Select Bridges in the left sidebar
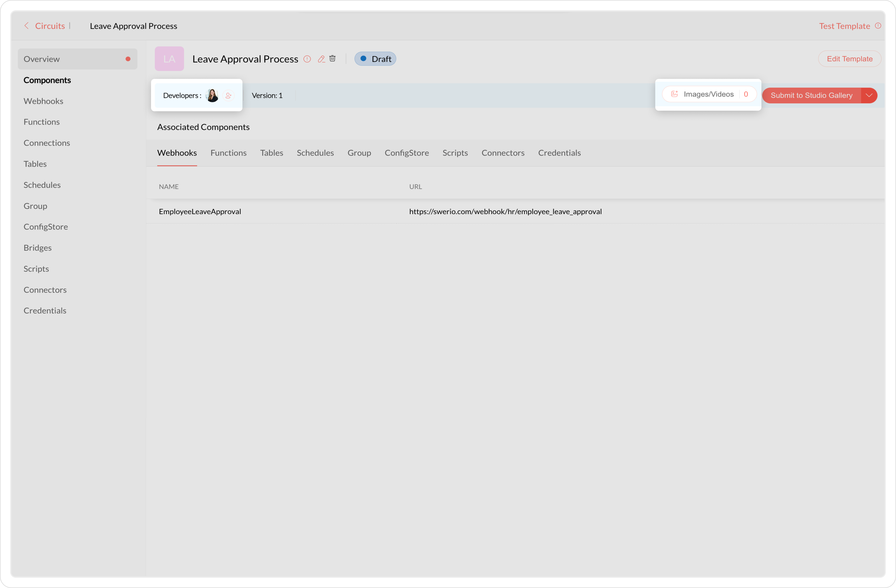Screen dimensions: 896x588 pos(37,248)
